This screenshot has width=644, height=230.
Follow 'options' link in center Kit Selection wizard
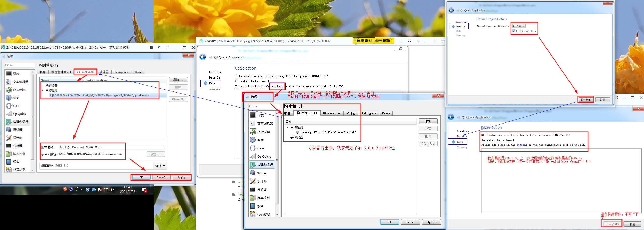tap(277, 86)
